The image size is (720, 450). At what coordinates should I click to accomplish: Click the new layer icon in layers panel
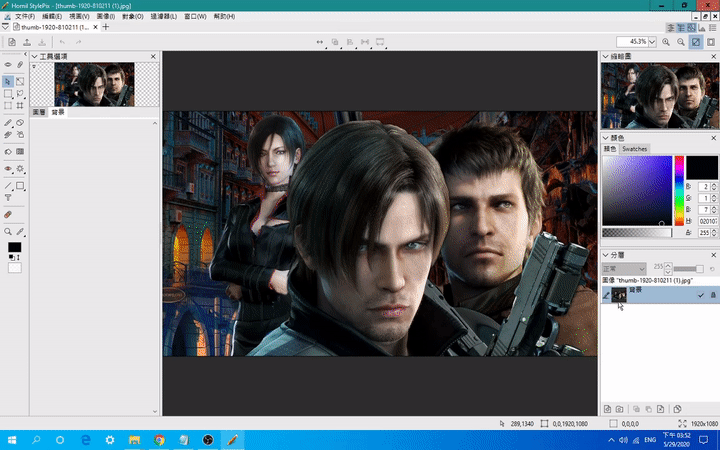(607, 409)
